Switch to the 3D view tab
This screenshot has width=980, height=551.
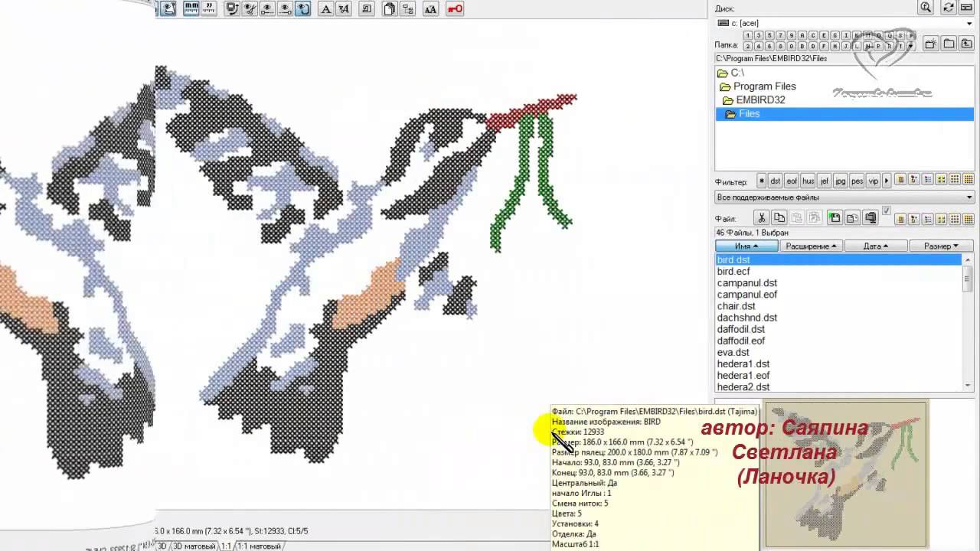(162, 546)
